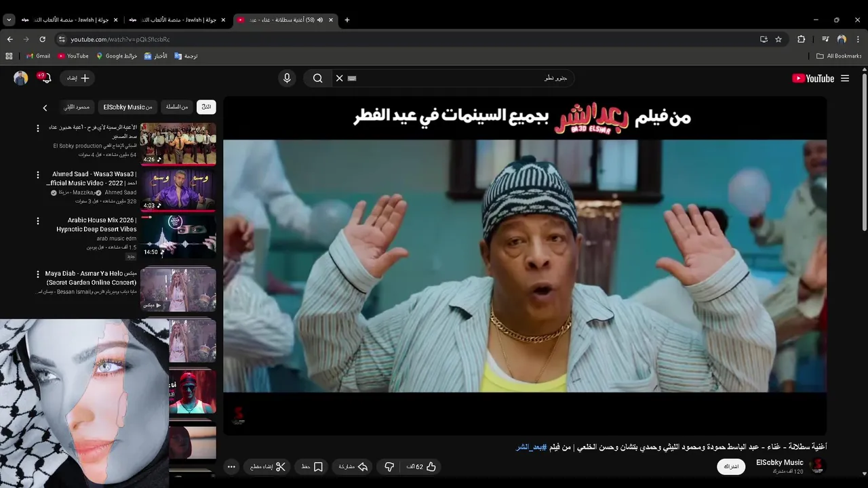Switch to the second Jawlah tab

(x=178, y=20)
